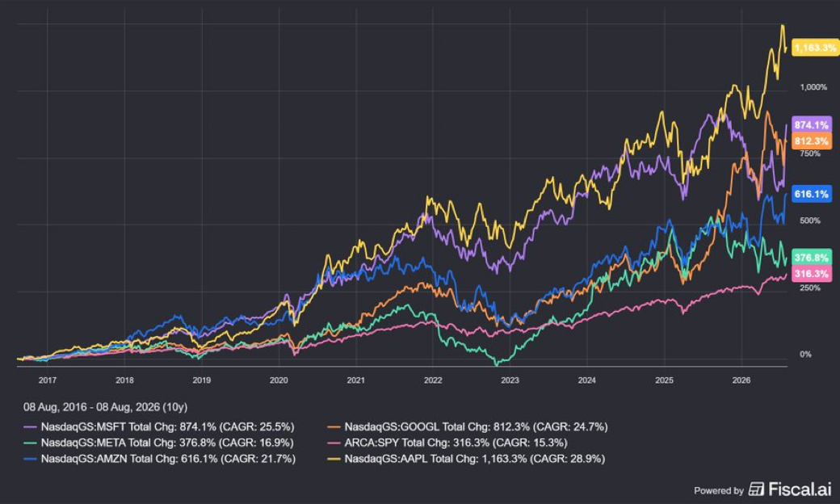Click the 250% y-axis label
The image size is (840, 504).
pyautogui.click(x=810, y=288)
